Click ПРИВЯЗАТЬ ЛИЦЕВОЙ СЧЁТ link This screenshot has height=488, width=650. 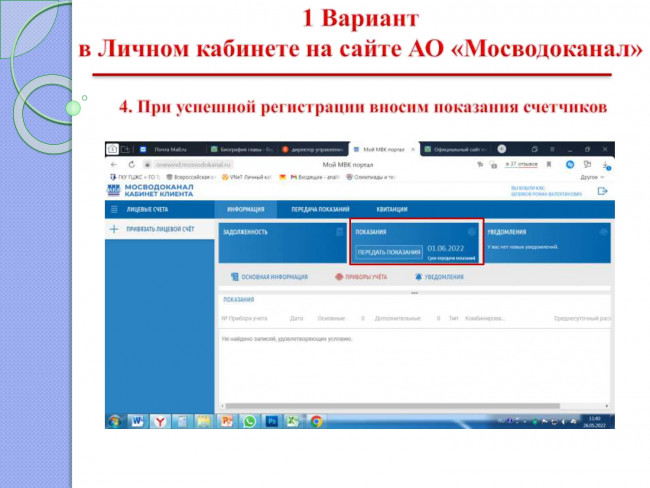pos(160,229)
